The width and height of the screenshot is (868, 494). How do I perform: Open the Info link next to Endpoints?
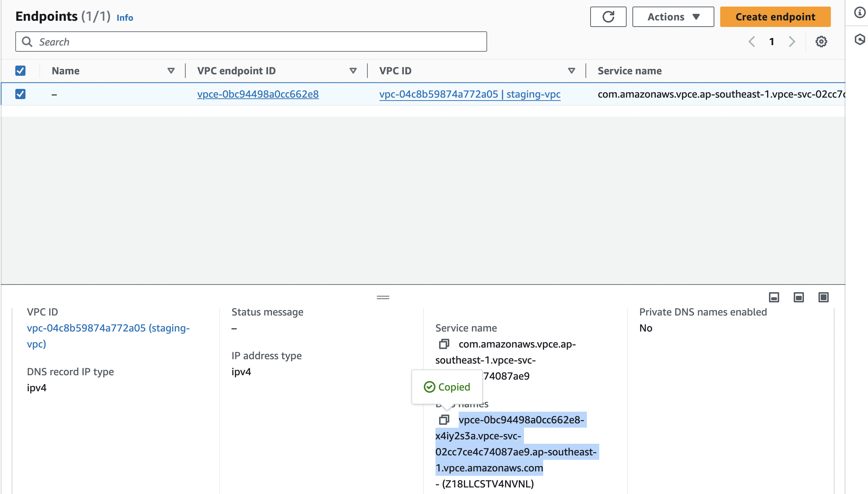[125, 17]
